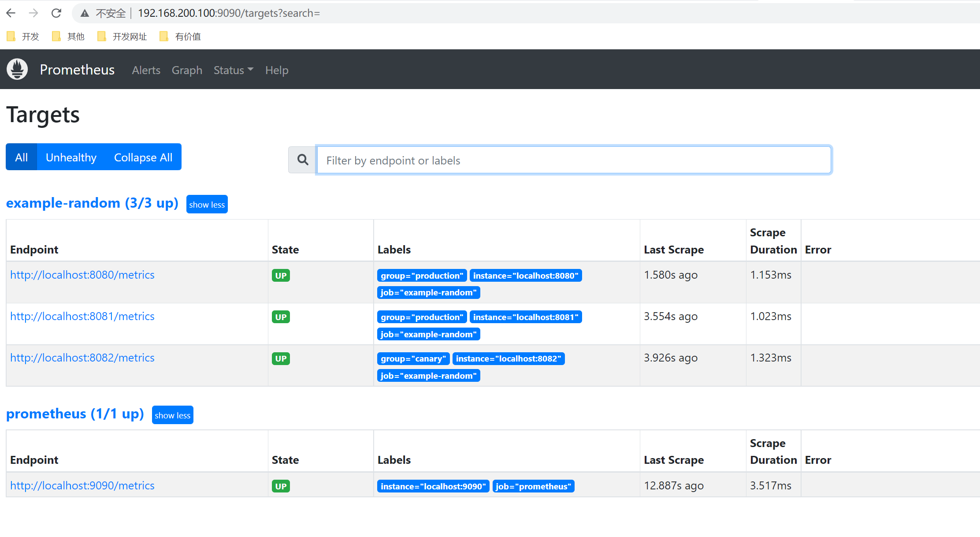Viewport: 980px width, 537px height.
Task: Click UP badge for localhost:8081
Action: pos(281,317)
